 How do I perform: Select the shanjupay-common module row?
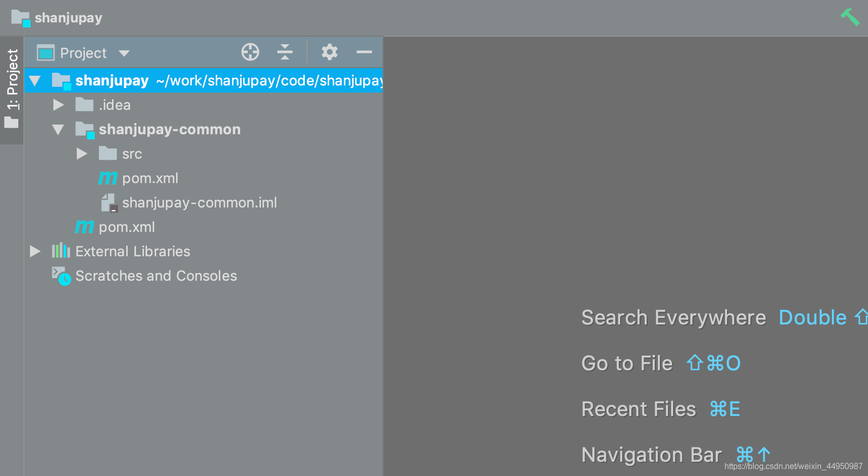point(204,129)
